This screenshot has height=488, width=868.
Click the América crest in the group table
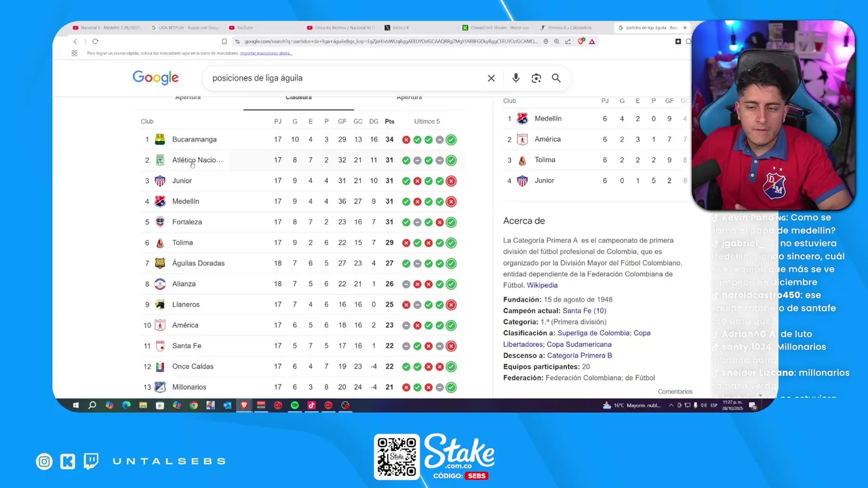click(x=522, y=140)
